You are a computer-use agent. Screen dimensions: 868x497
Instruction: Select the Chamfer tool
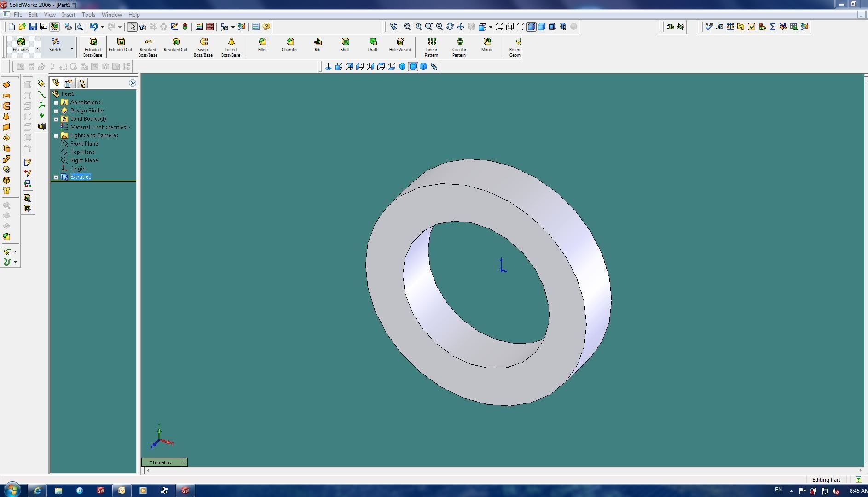pyautogui.click(x=289, y=45)
